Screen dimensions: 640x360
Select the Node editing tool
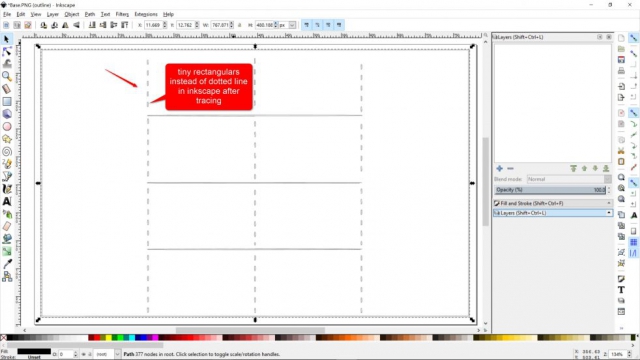[7, 51]
